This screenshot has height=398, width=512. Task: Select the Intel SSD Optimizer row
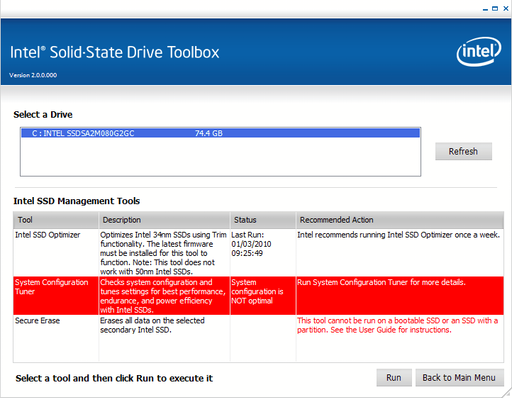(x=258, y=253)
